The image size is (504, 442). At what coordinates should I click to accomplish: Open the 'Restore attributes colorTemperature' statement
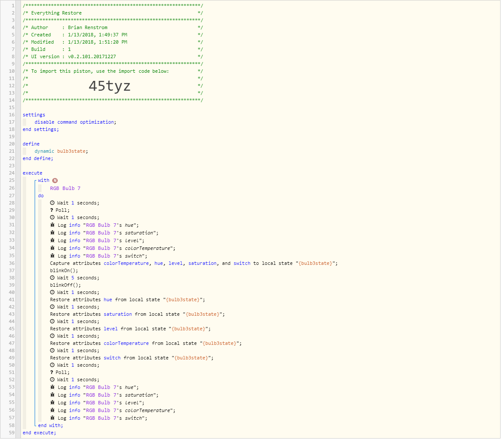(146, 343)
